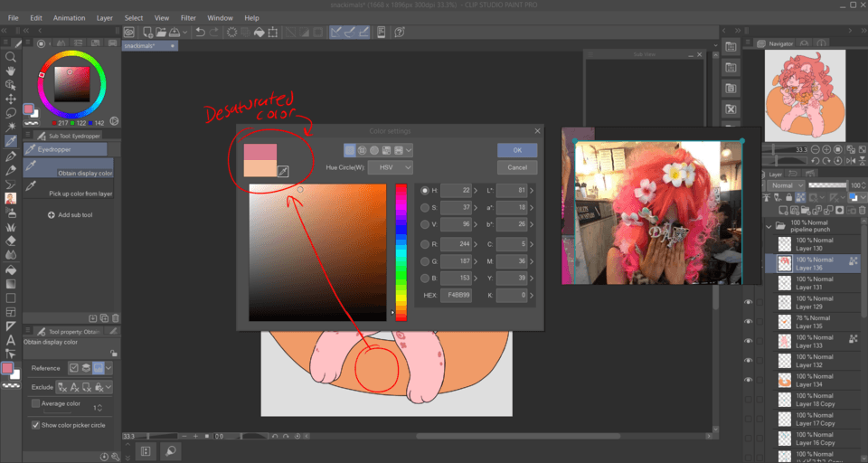Click the HEX color value field

pos(456,296)
